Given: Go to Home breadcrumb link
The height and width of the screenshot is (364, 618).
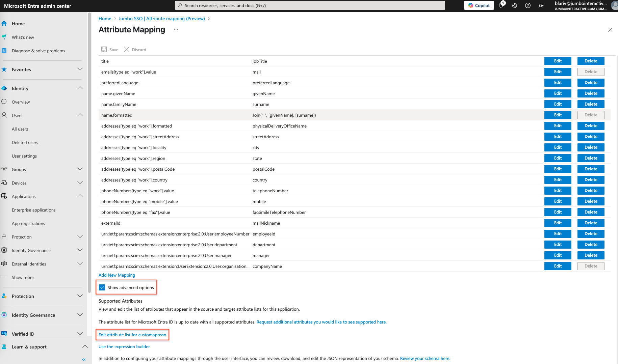Looking at the screenshot, I should click(105, 19).
